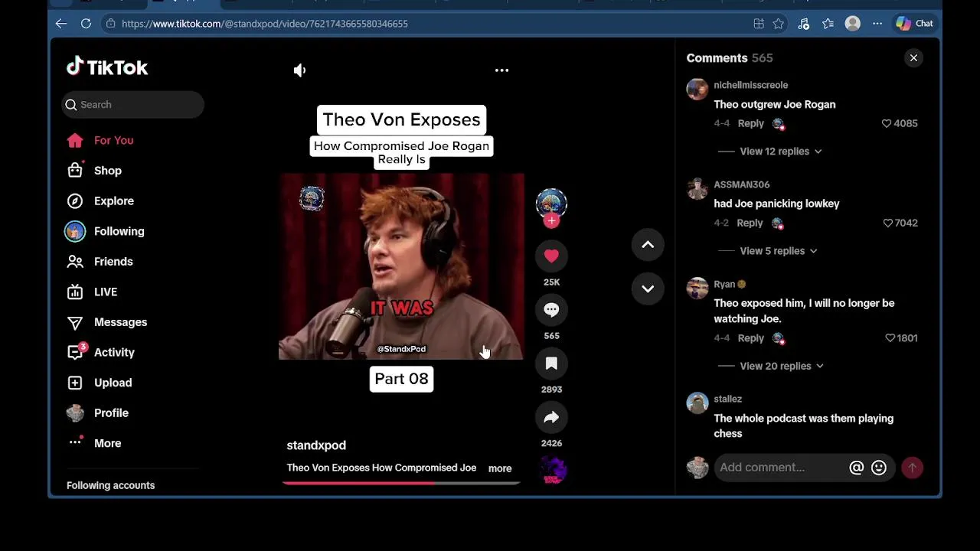View site information lock icon
Viewport: 980px width, 551px height.
click(111, 24)
